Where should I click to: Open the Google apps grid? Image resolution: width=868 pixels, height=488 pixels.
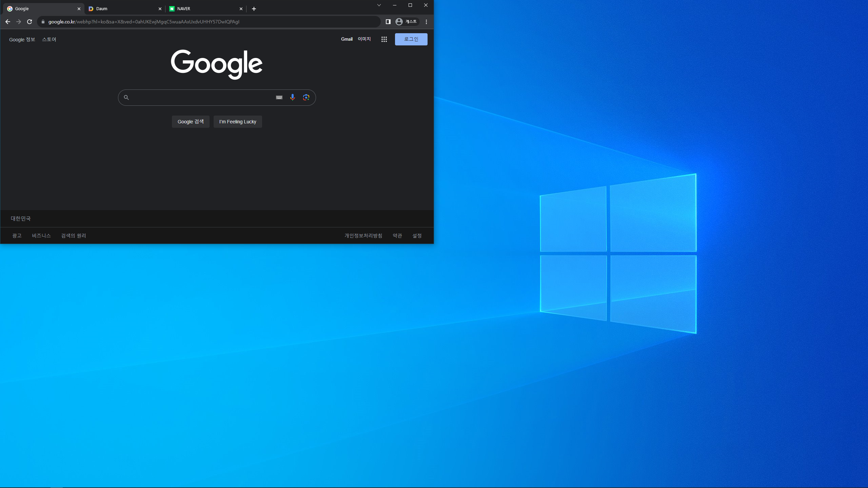click(x=384, y=39)
